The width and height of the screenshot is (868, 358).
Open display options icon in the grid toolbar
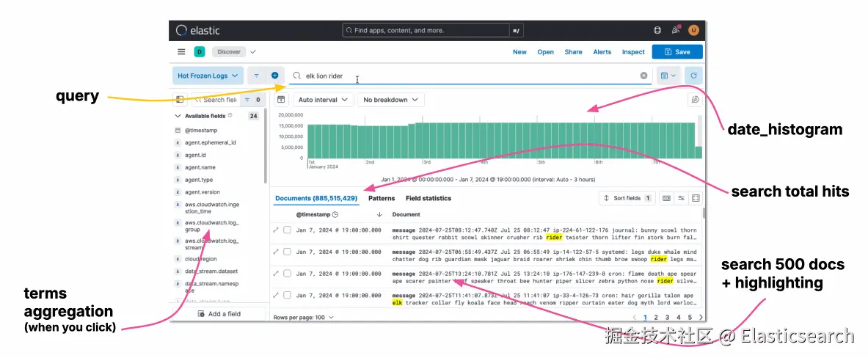(682, 198)
